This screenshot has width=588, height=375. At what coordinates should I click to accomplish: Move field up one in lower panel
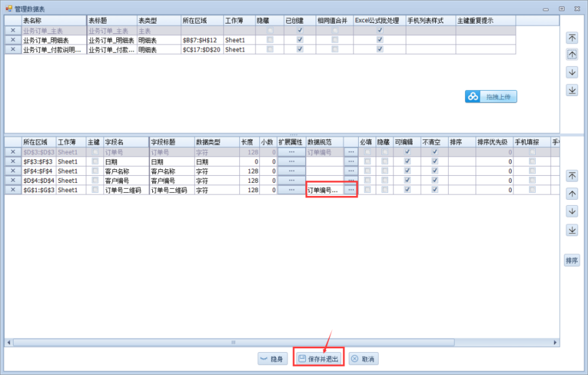click(572, 194)
